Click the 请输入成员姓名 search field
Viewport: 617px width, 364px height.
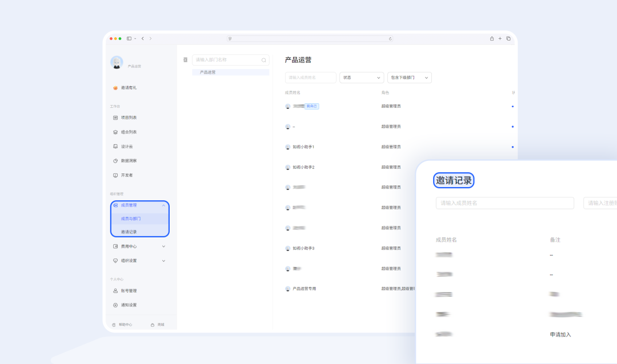point(310,77)
